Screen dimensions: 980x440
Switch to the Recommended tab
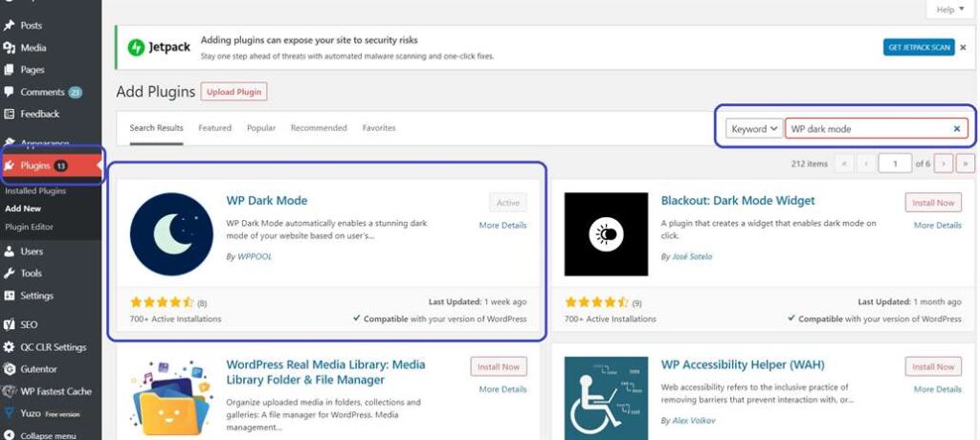tap(319, 128)
